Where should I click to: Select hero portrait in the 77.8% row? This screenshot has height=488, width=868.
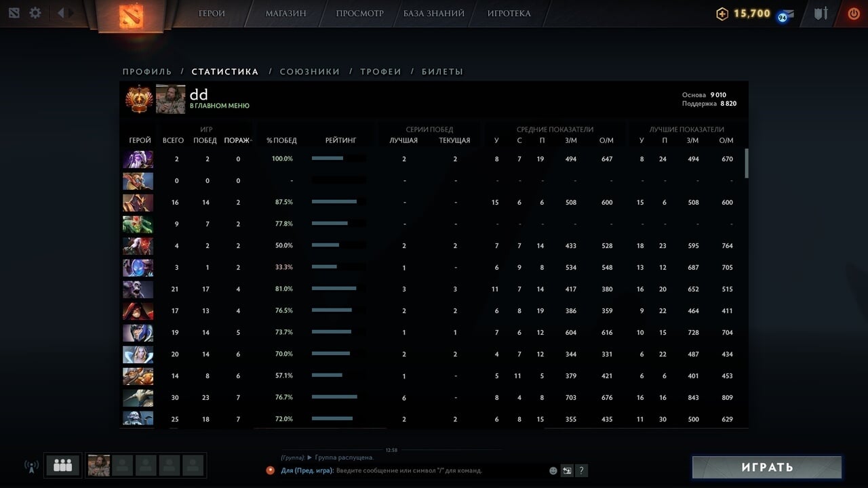pos(138,224)
